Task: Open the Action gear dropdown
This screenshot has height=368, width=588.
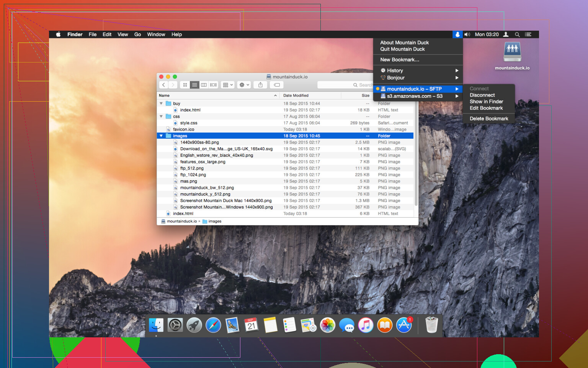Action: (244, 85)
